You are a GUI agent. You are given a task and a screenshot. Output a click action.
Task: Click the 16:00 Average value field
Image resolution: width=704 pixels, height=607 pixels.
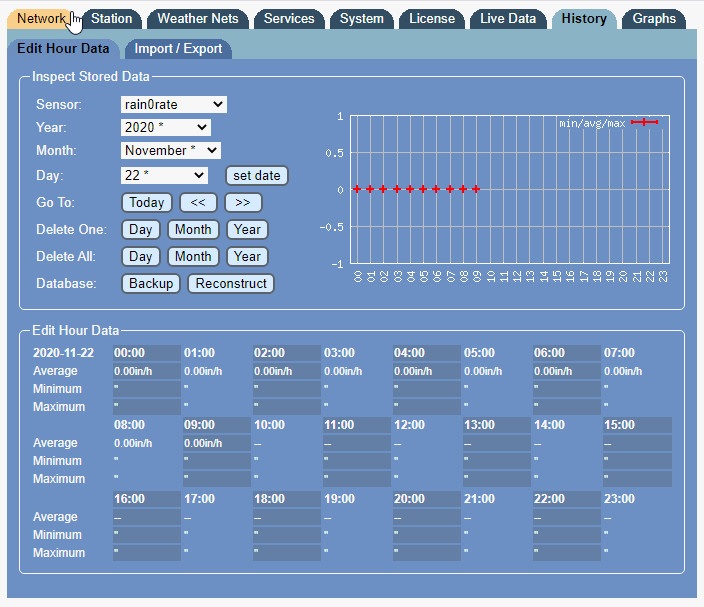coord(147,517)
